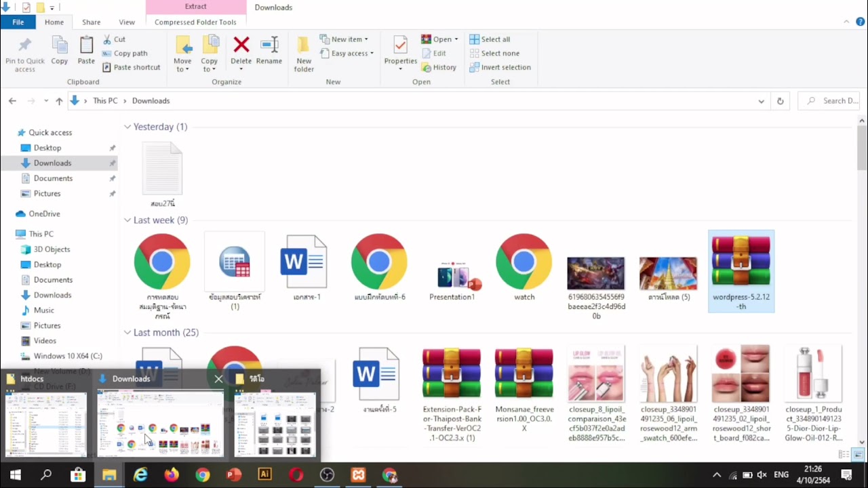The image size is (868, 488).
Task: Close the Downloads preview thumbnail
Action: coord(218,379)
